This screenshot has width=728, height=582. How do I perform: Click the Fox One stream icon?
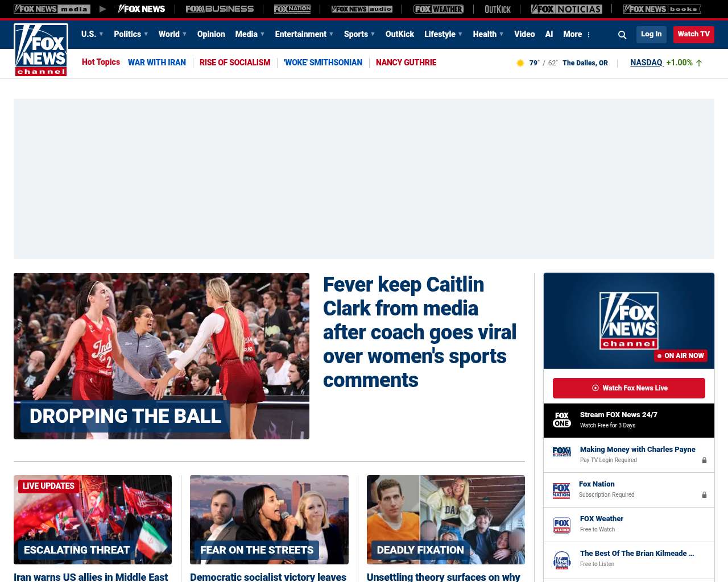pyautogui.click(x=562, y=420)
